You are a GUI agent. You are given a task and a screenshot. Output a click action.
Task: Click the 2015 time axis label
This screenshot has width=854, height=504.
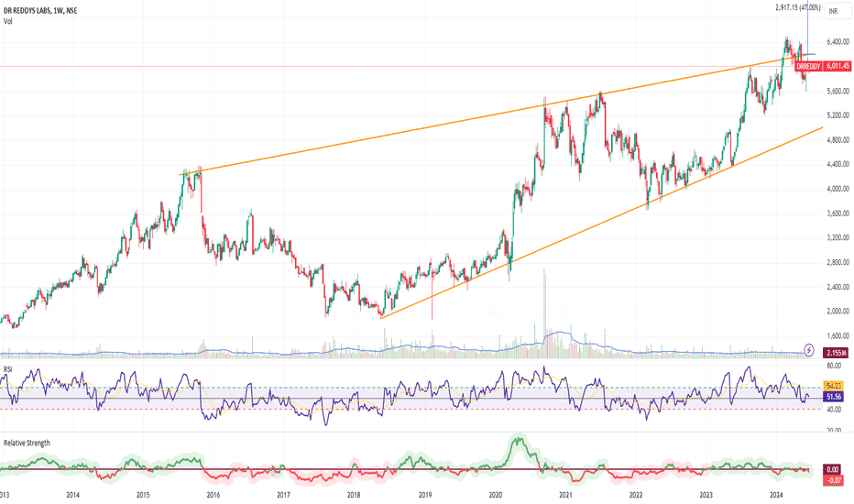pyautogui.click(x=143, y=495)
